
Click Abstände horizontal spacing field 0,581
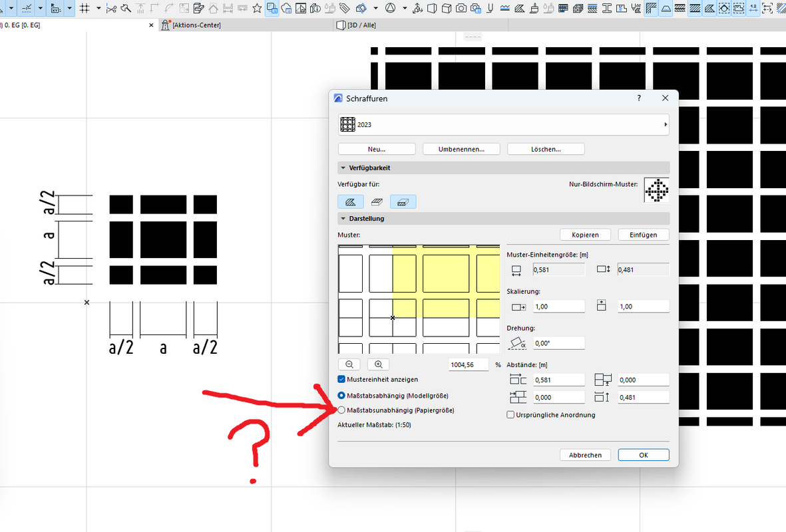coord(559,380)
